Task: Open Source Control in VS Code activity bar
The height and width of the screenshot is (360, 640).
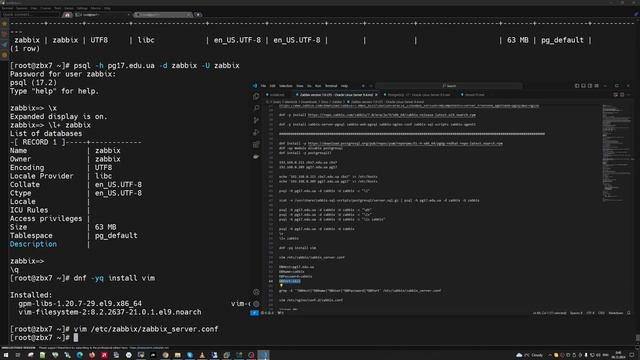Action: tap(256, 120)
